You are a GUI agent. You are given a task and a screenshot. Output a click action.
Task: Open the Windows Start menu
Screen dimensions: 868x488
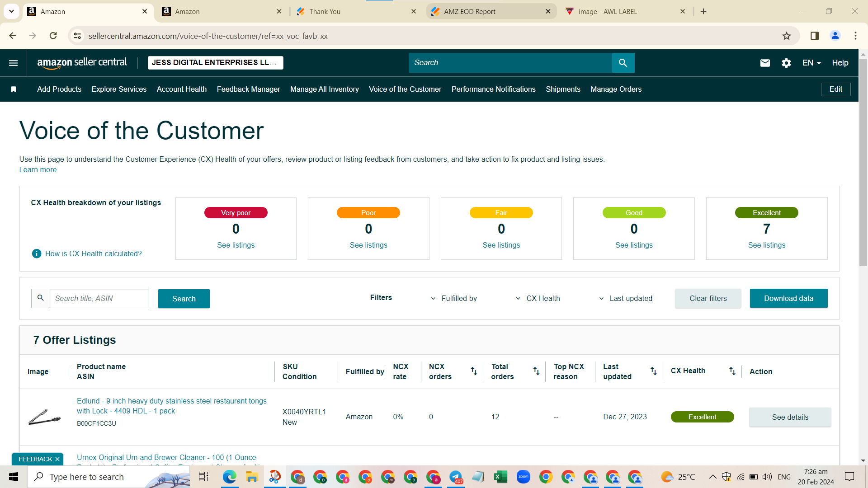(14, 477)
